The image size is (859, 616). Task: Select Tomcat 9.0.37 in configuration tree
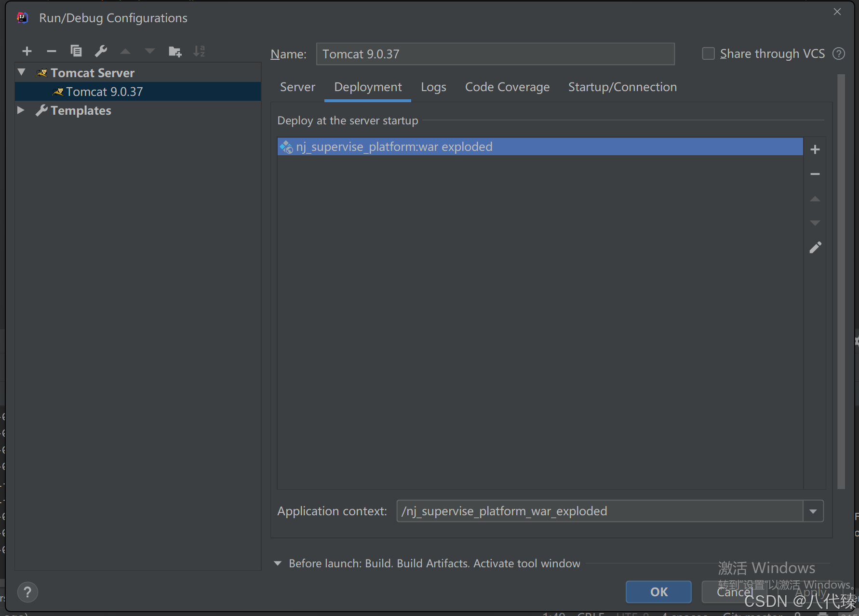(138, 92)
